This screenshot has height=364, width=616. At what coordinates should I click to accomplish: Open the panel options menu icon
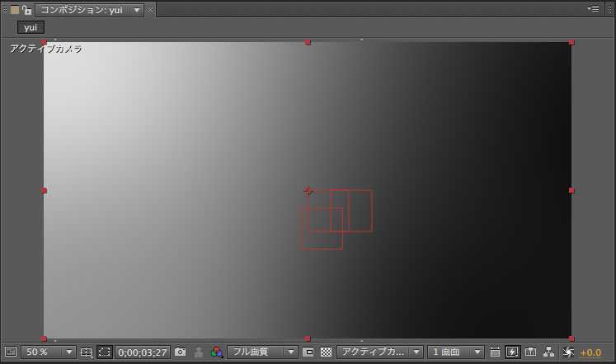[x=593, y=8]
